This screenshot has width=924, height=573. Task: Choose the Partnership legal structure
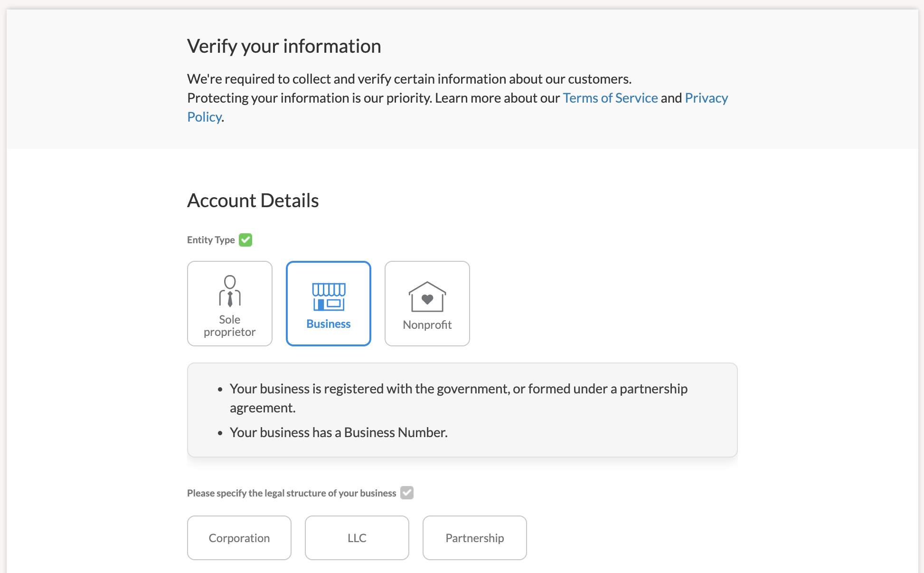(475, 538)
